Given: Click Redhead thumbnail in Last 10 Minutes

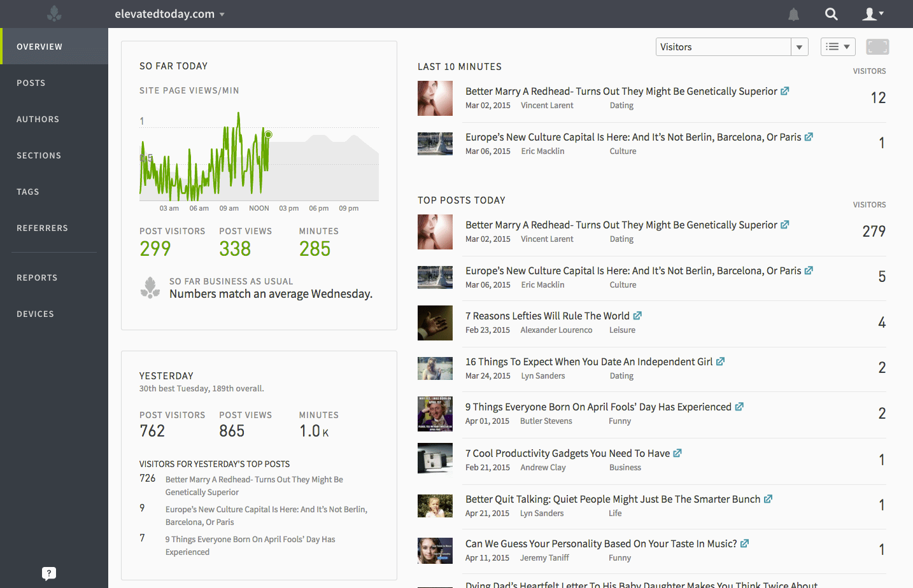Looking at the screenshot, I should click(435, 98).
